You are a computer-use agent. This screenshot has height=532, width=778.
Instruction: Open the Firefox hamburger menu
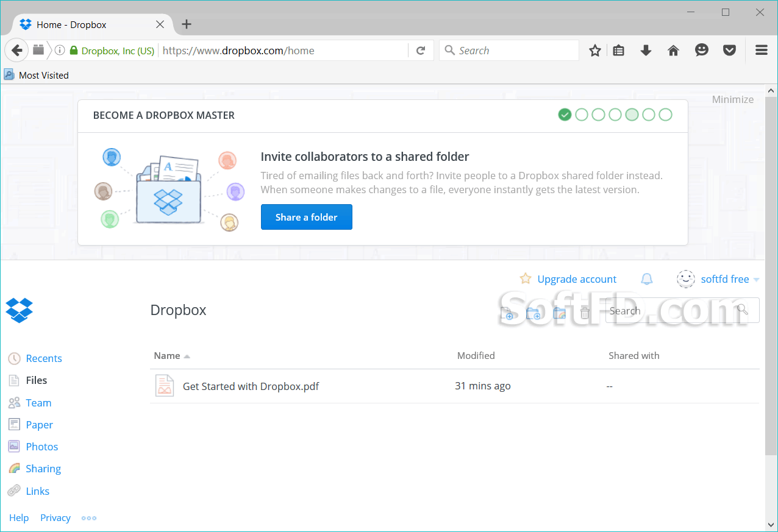pos(762,51)
